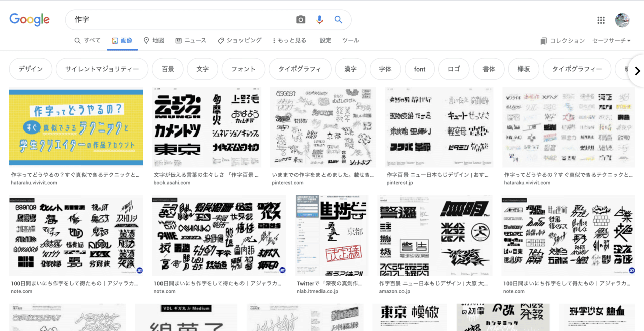Screen dimensions: 644x331
Task: Open the first row-two 100日間 note.com thumbnail
Action: [x=76, y=236]
